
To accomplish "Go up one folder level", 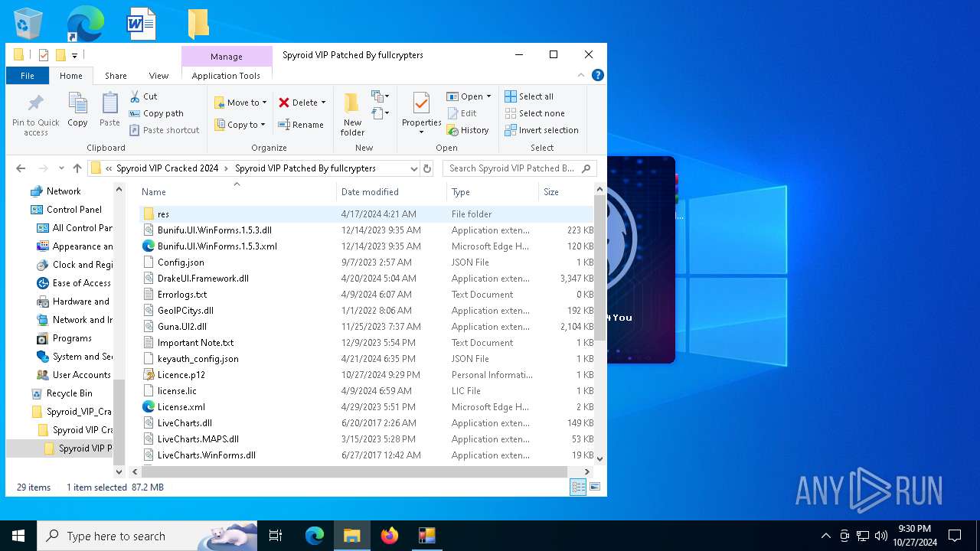I will (x=77, y=168).
